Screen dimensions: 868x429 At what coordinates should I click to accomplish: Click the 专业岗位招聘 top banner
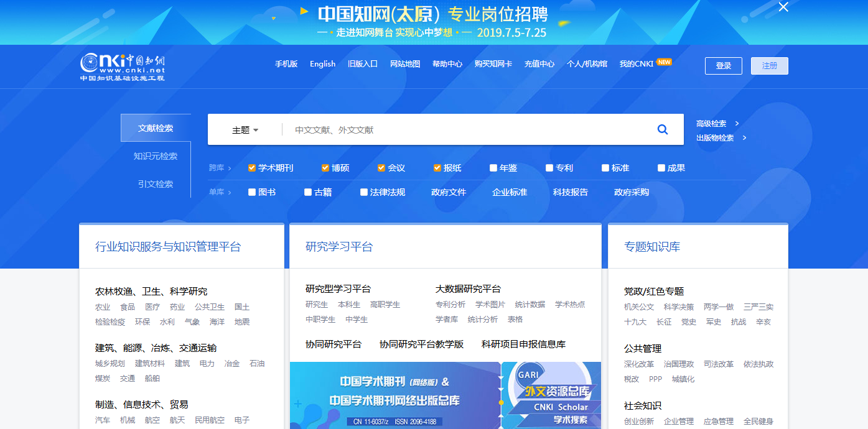(x=434, y=22)
